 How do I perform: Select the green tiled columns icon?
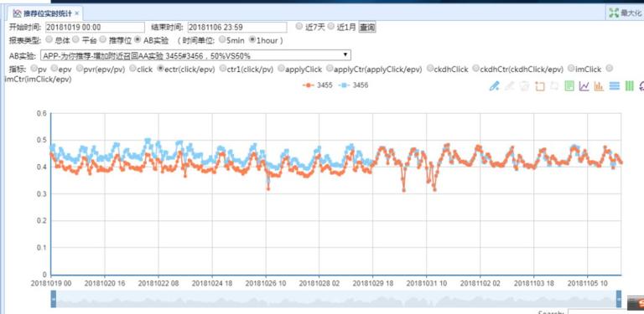click(x=629, y=86)
